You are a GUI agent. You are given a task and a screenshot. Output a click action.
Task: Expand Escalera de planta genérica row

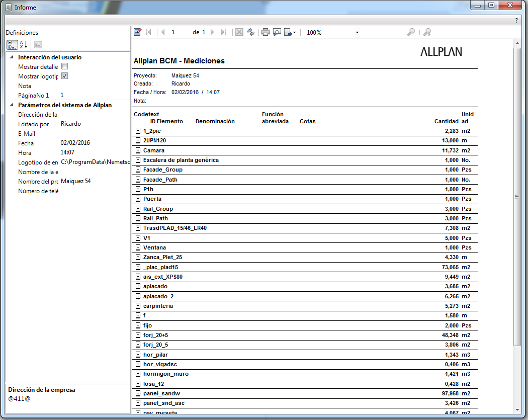click(138, 159)
